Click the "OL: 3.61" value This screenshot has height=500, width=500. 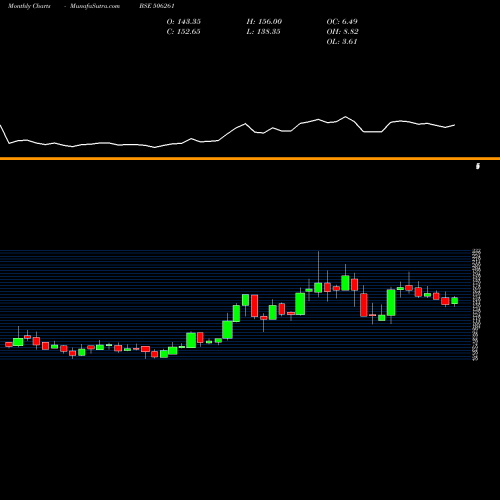pyautogui.click(x=342, y=42)
